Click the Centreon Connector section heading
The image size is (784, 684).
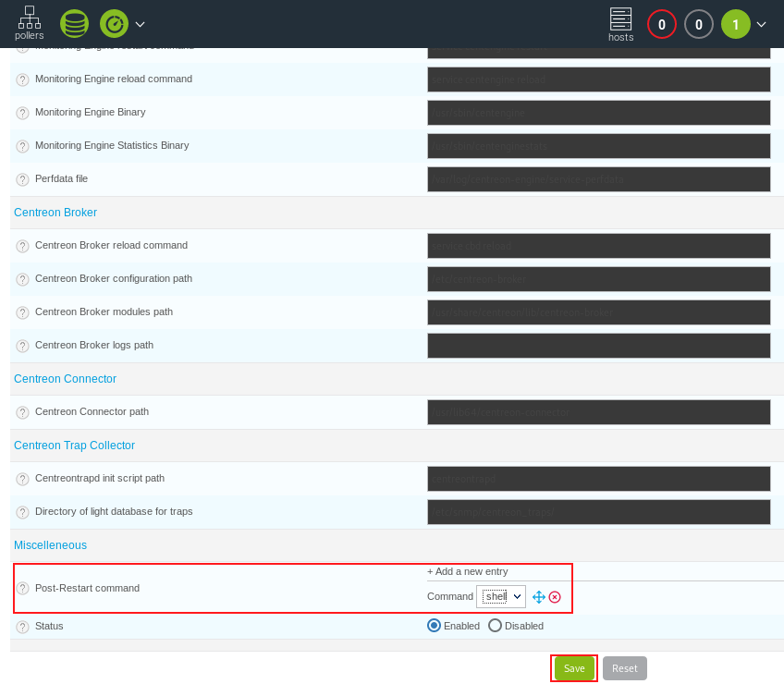[x=65, y=379]
